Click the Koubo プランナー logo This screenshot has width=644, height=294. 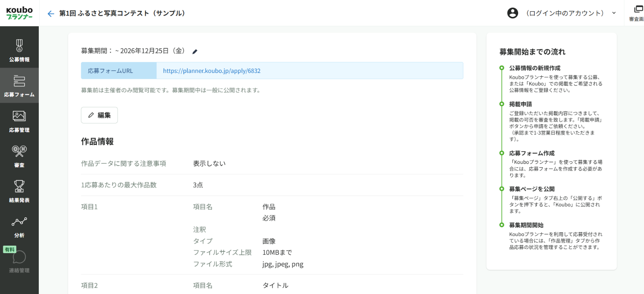(19, 13)
